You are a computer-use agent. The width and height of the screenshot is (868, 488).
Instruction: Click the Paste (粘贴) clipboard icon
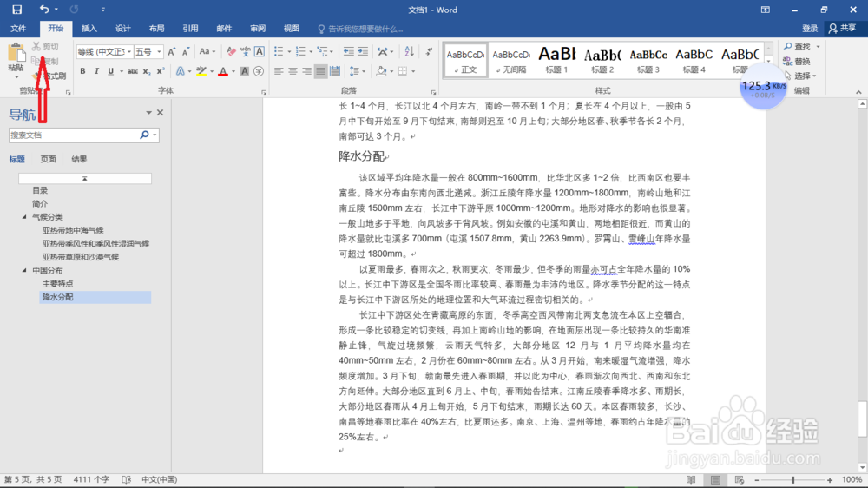click(x=16, y=54)
